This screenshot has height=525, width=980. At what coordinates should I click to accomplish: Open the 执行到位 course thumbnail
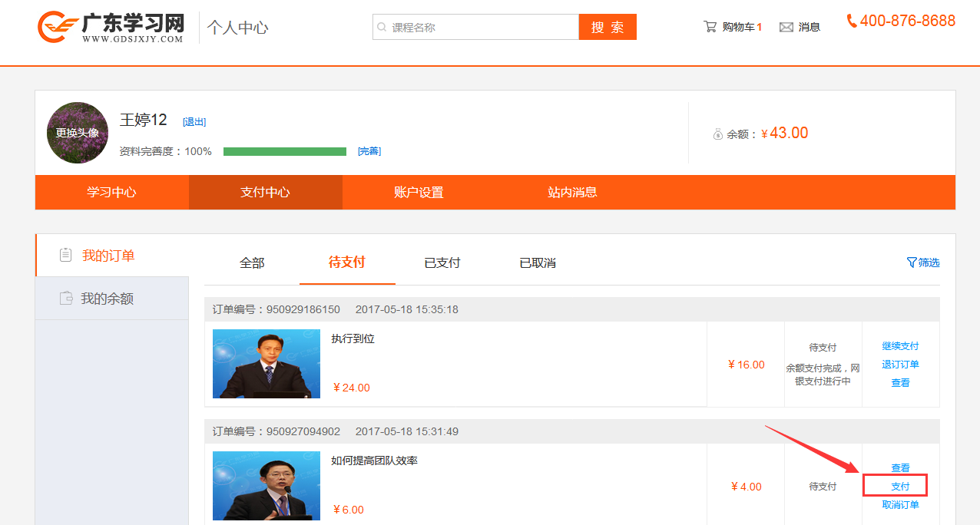(x=267, y=364)
